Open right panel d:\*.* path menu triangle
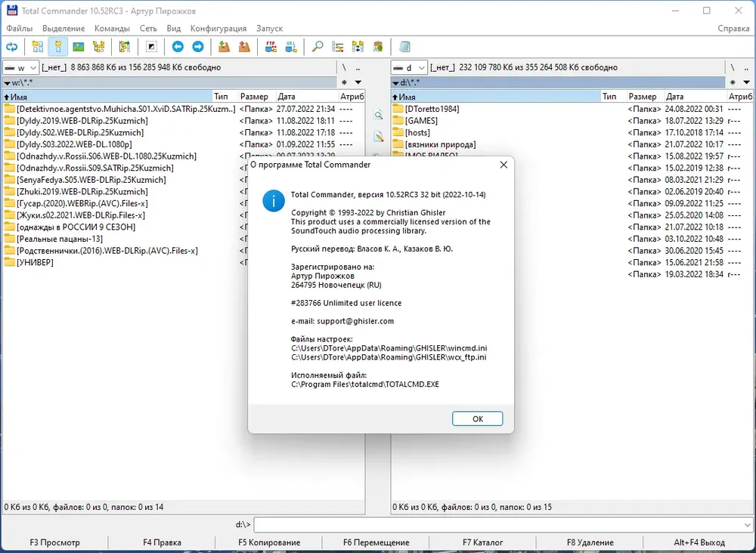The width and height of the screenshot is (756, 553). coord(396,83)
